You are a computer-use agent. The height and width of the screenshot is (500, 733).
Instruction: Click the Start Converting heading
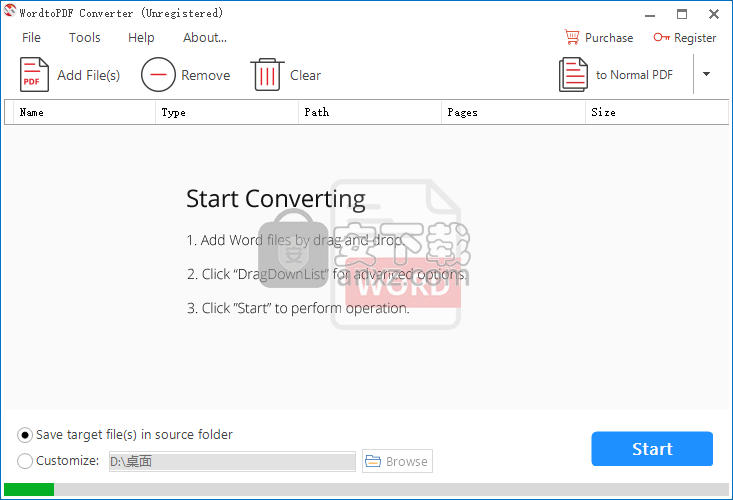coord(276,199)
